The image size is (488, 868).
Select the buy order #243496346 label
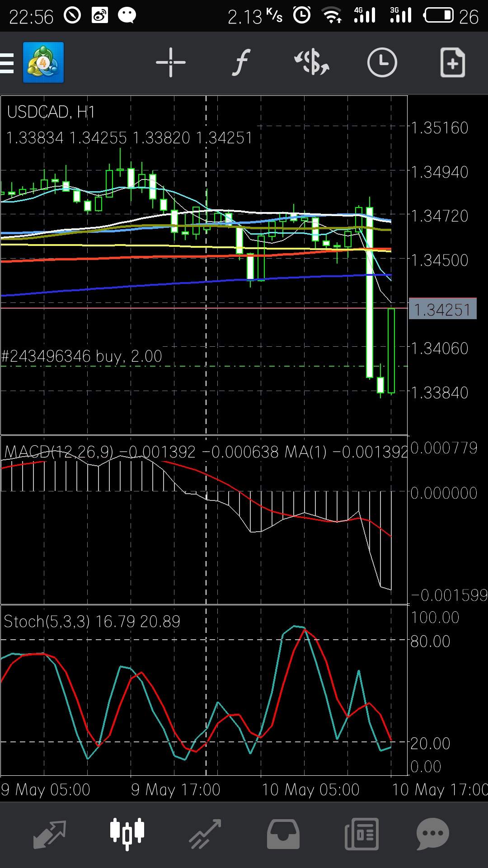click(x=82, y=356)
